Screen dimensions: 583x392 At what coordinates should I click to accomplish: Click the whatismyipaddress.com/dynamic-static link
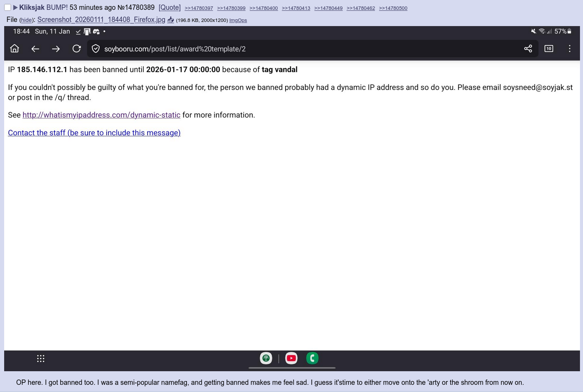click(101, 115)
